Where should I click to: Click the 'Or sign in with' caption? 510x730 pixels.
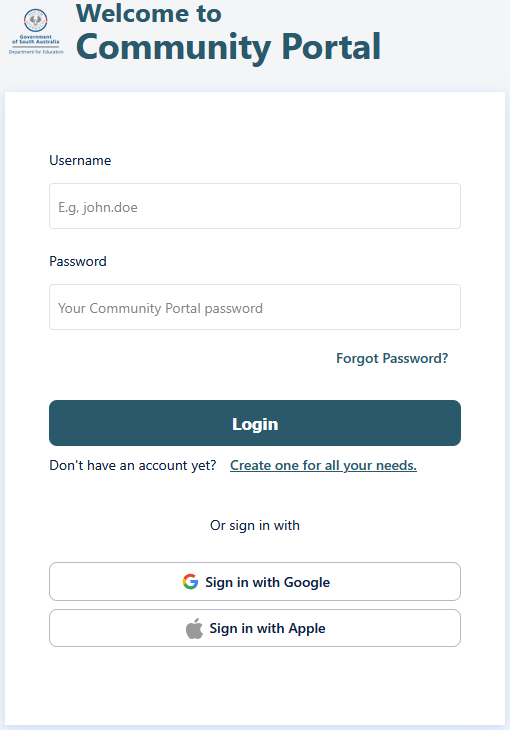coord(255,525)
